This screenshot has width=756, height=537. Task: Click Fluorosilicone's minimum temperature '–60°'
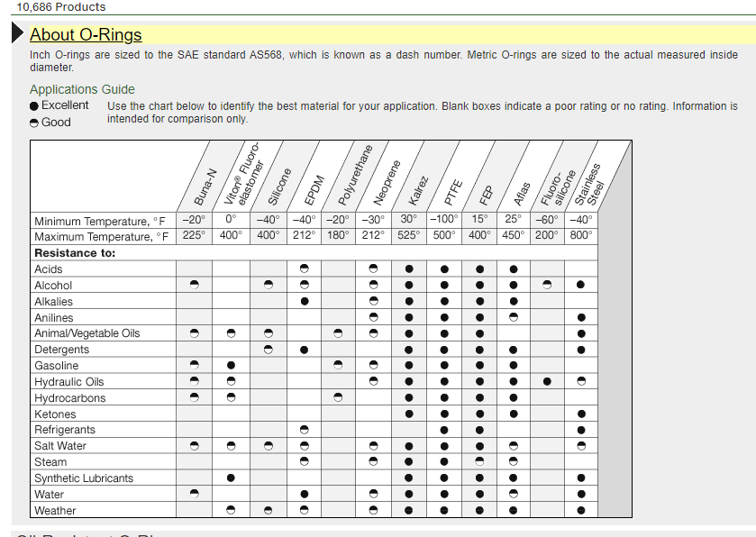pos(547,219)
